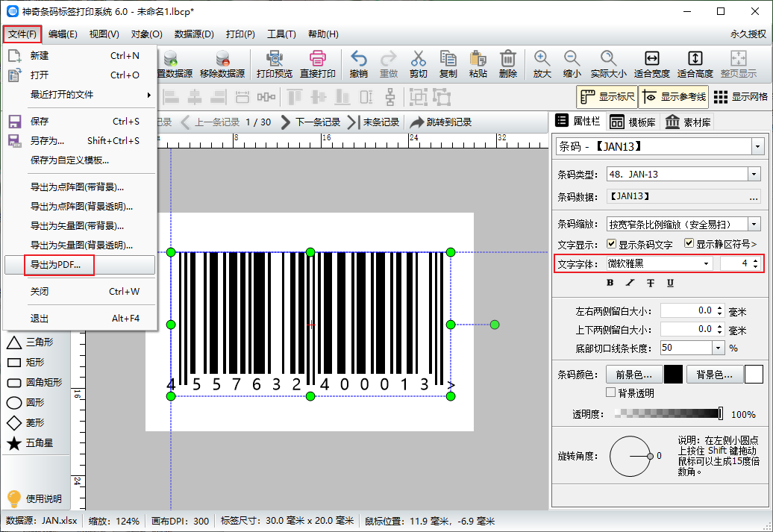773x532 pixels.
Task: Switch to the Template Library (模板库) tab
Action: pos(633,122)
